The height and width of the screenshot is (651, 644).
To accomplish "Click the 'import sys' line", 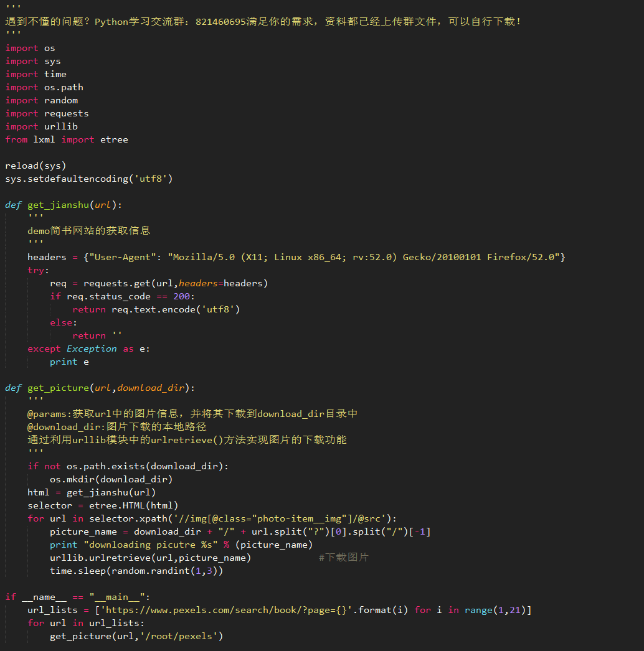I will (33, 62).
